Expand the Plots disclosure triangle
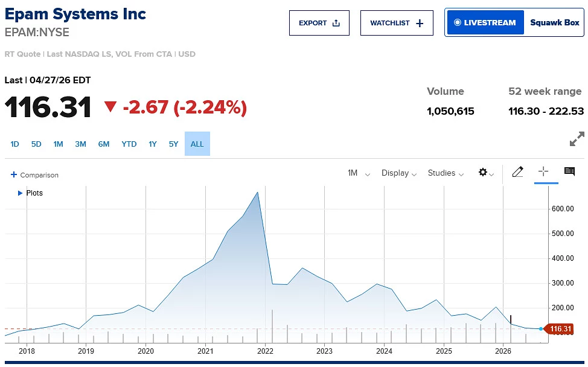This screenshot has width=588, height=367. [x=20, y=193]
